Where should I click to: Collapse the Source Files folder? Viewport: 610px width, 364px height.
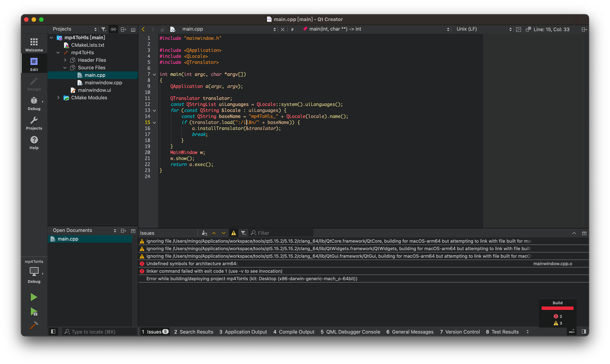pyautogui.click(x=65, y=68)
